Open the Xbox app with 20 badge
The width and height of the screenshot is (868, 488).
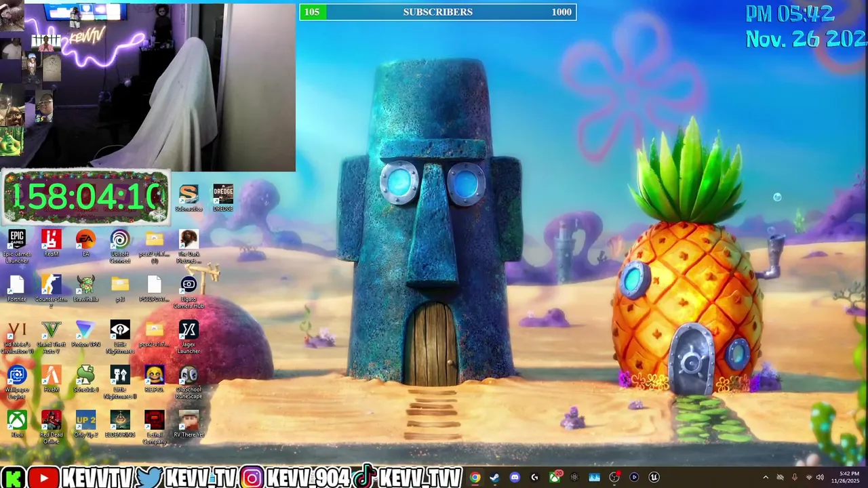(555, 477)
